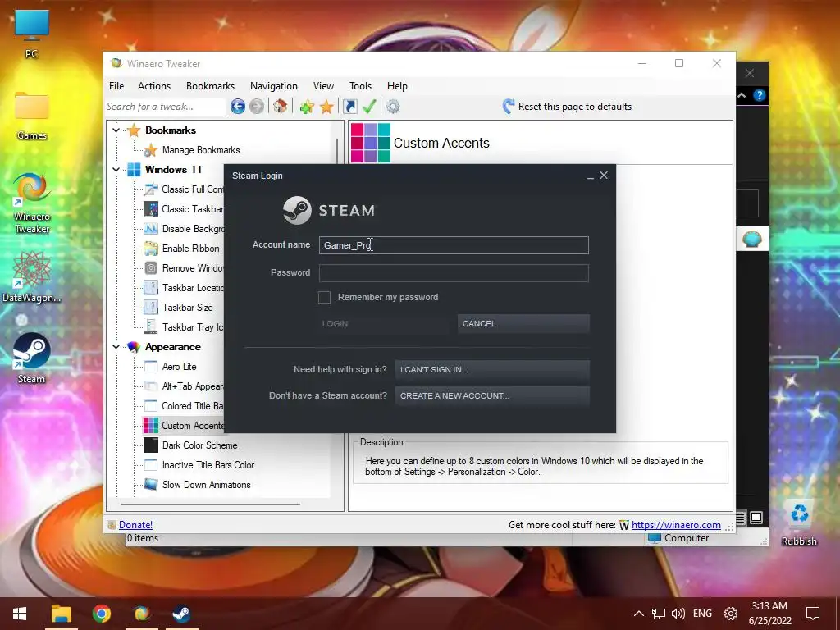Open the Windows Start menu
This screenshot has height=630, width=840.
click(x=20, y=614)
